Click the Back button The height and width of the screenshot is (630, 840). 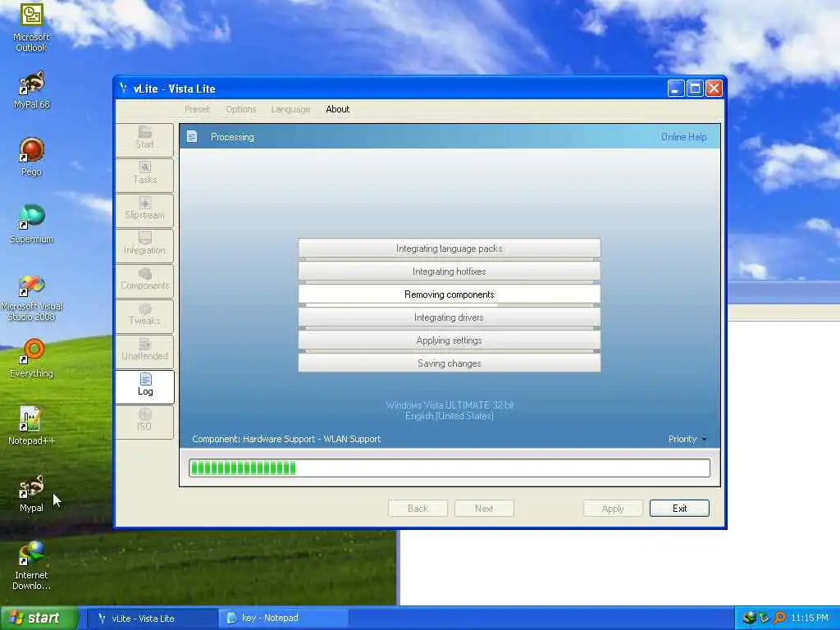click(418, 509)
